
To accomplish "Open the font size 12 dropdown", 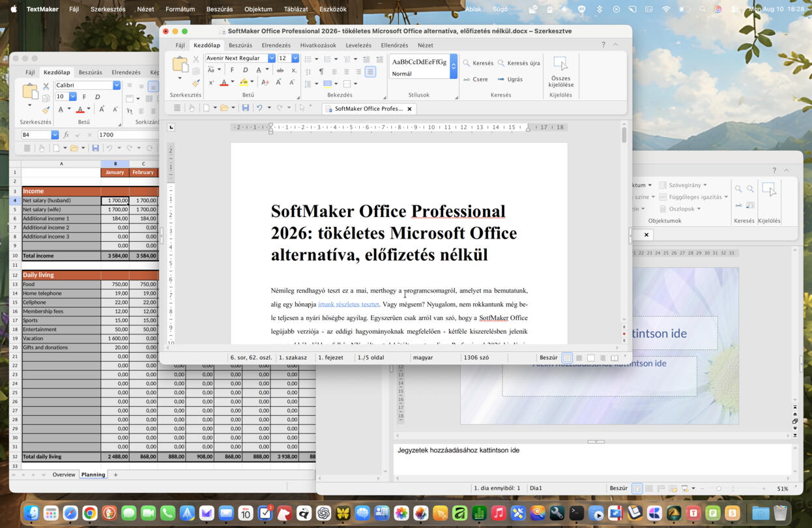I will pos(295,58).
